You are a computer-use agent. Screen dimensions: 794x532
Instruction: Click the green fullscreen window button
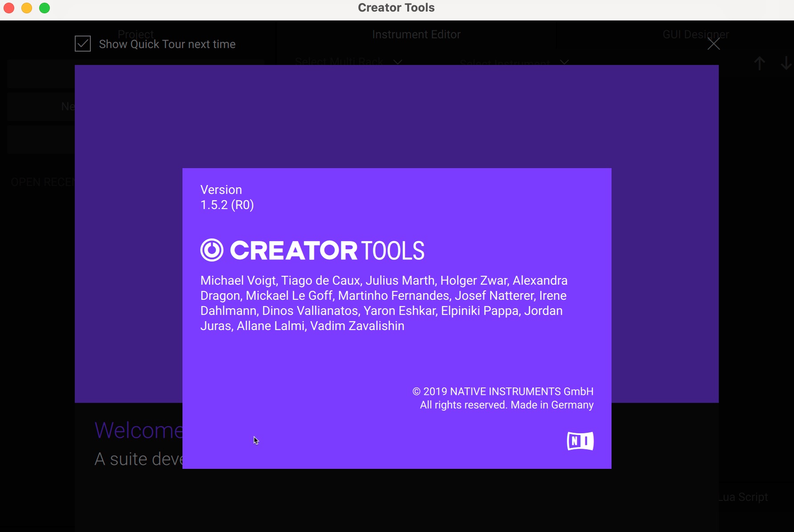(45, 8)
